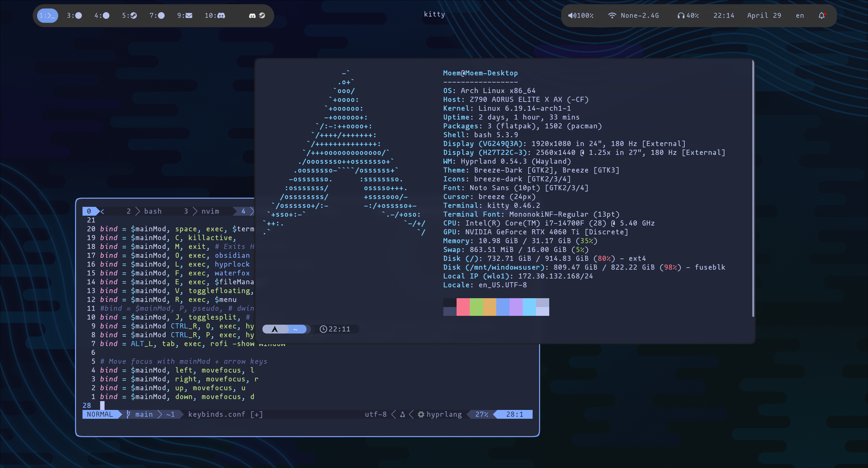Click the cyan swatch in the fastfetch palette
This screenshot has width=868, height=468.
529,307
